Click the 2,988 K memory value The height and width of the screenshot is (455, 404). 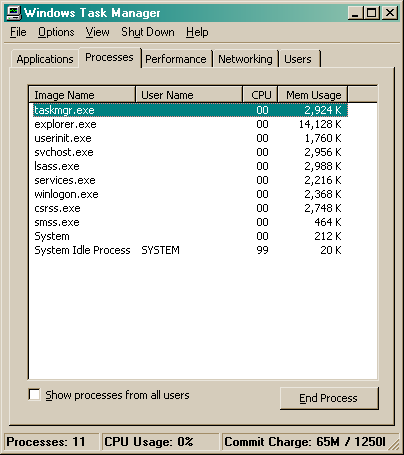click(x=323, y=166)
